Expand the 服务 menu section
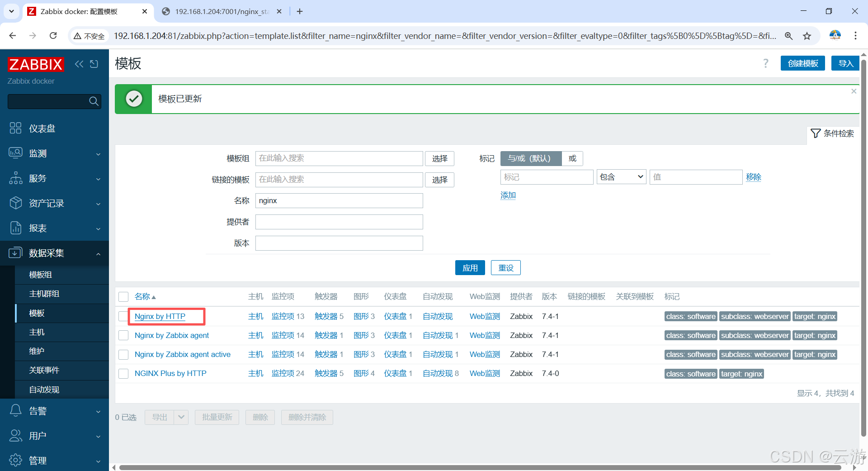 pos(98,179)
